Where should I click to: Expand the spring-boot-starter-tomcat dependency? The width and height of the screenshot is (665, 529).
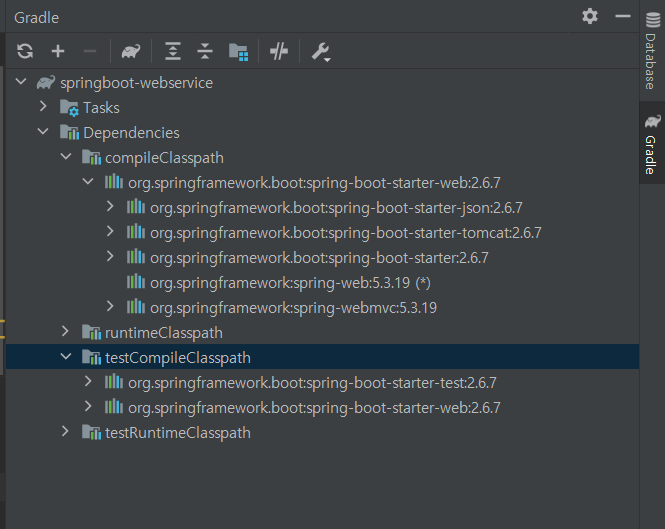coord(110,231)
